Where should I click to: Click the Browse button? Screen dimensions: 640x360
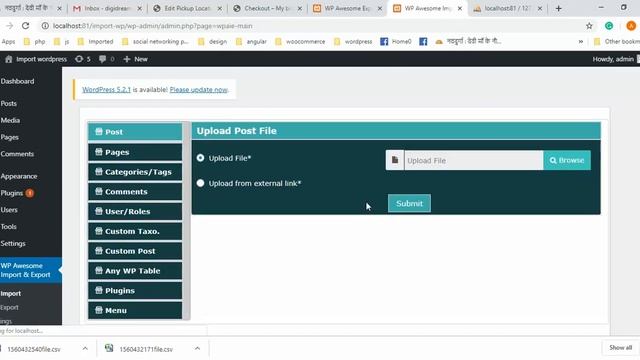coord(567,160)
